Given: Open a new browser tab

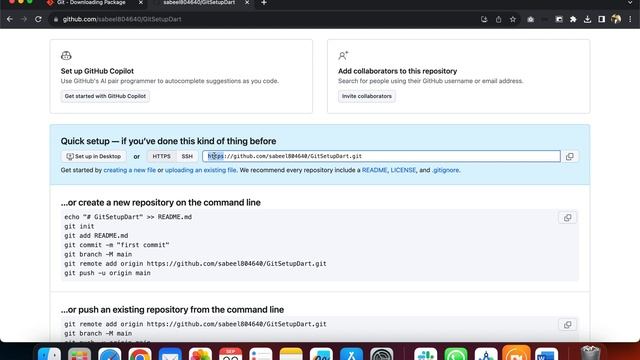Looking at the screenshot, I should [x=264, y=3].
